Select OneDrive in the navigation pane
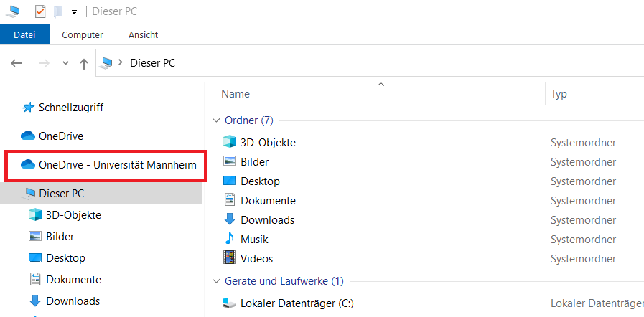This screenshot has width=644, height=317. pos(61,136)
